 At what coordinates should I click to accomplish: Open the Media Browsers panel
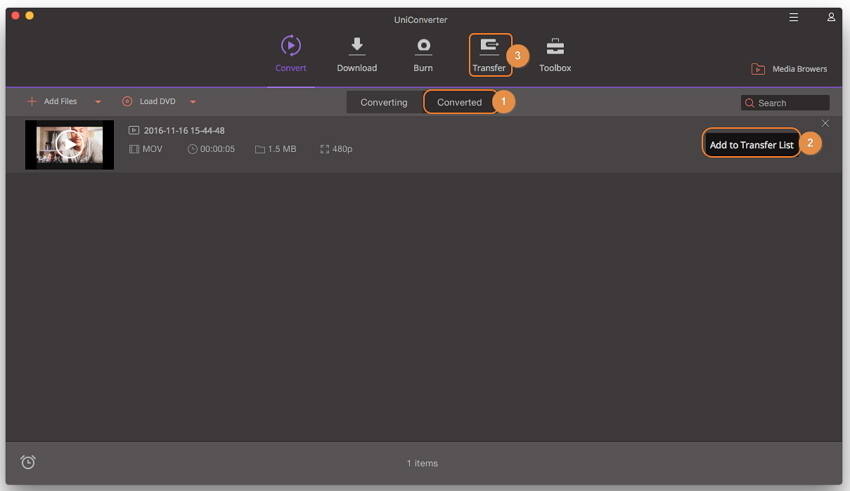(789, 69)
